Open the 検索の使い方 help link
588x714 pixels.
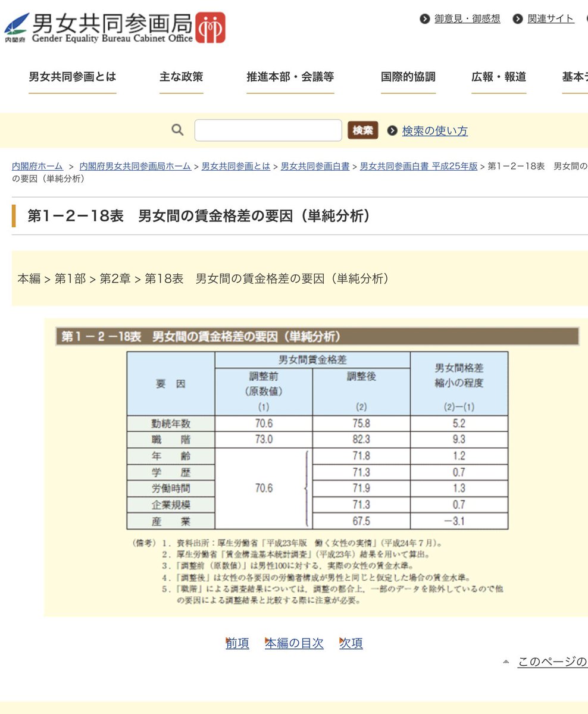coord(435,131)
